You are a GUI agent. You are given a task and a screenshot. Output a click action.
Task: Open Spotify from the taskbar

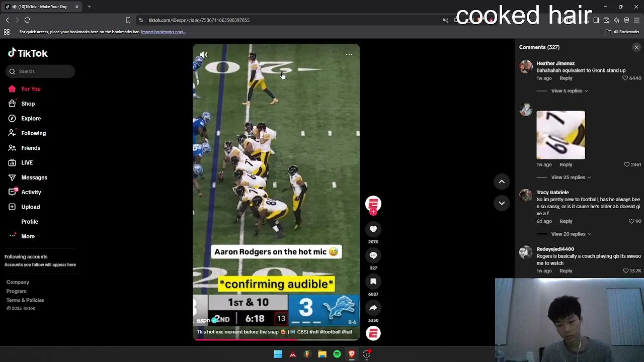[x=337, y=354]
